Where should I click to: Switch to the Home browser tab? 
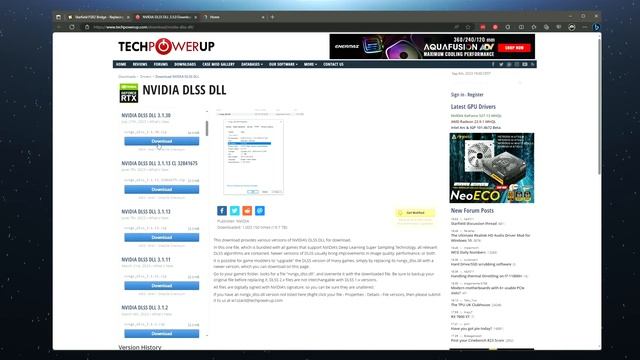233,17
